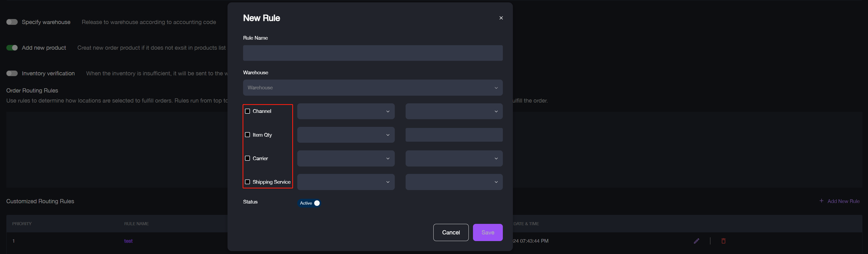Viewport: 868px width, 254px height.
Task: Check the Channel checkbox
Action: coord(247,111)
